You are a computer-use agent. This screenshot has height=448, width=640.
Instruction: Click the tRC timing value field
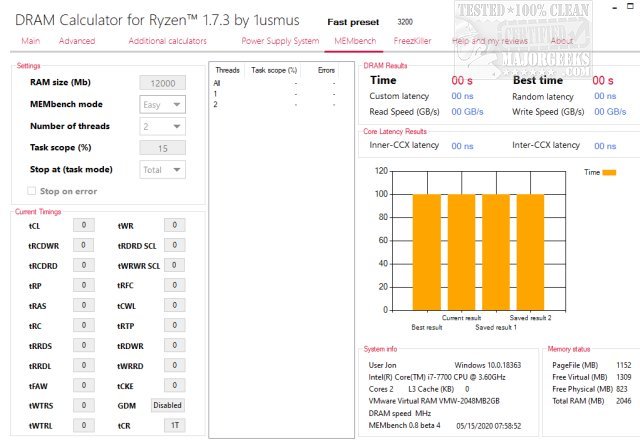point(84,325)
